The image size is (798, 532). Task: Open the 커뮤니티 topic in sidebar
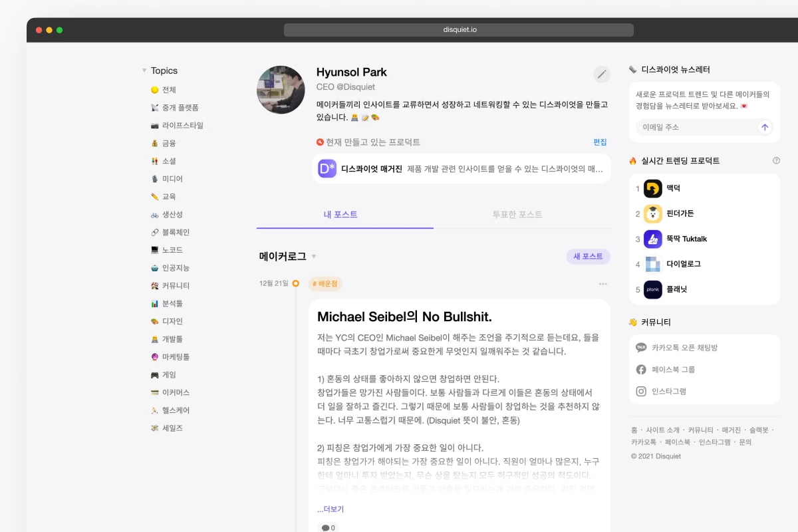point(170,285)
